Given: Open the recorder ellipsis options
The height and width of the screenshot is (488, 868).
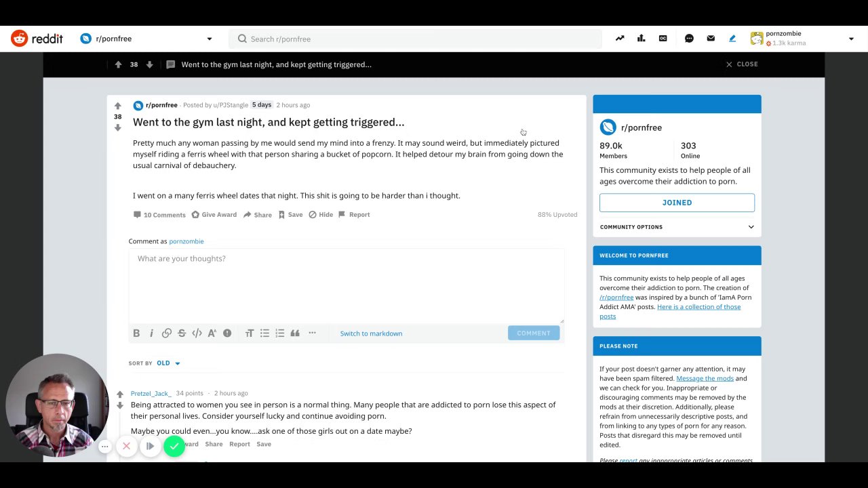Looking at the screenshot, I should click(x=105, y=446).
